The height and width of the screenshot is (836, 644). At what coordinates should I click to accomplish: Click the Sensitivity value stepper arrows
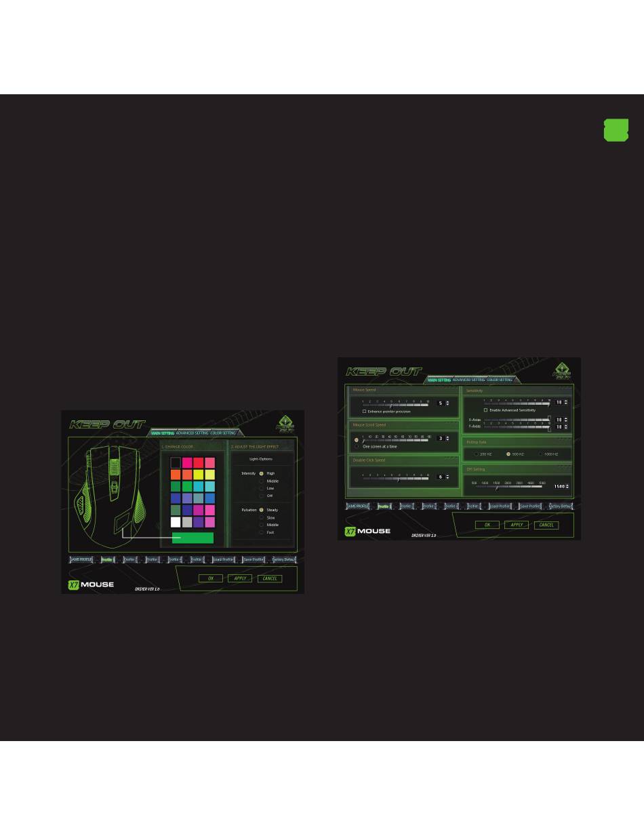566,402
